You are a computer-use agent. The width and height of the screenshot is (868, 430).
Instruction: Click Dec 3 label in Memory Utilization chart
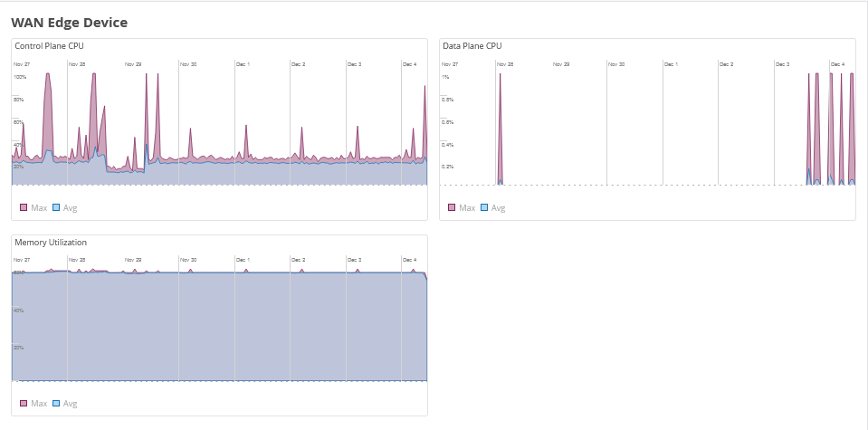click(354, 260)
